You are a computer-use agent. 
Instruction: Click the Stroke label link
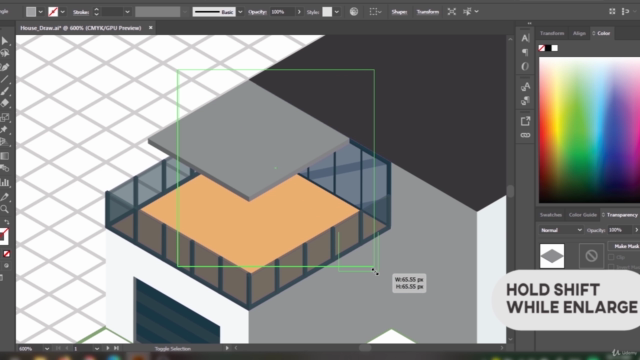[x=81, y=12]
